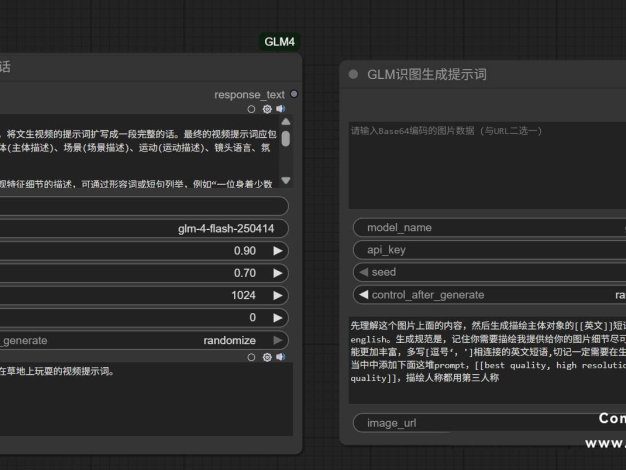626x470 pixels.
Task: Click the model_name field in right node
Action: click(489, 228)
